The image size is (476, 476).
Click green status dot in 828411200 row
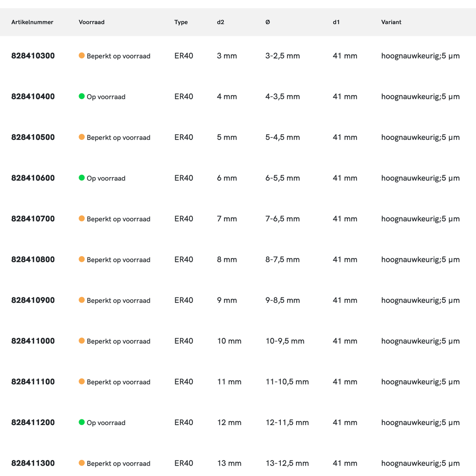pyautogui.click(x=82, y=423)
